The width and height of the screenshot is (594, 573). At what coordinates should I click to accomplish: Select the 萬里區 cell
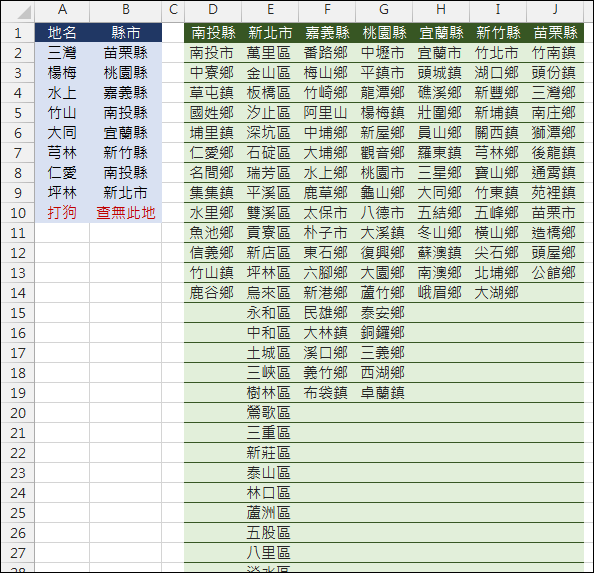coord(270,53)
